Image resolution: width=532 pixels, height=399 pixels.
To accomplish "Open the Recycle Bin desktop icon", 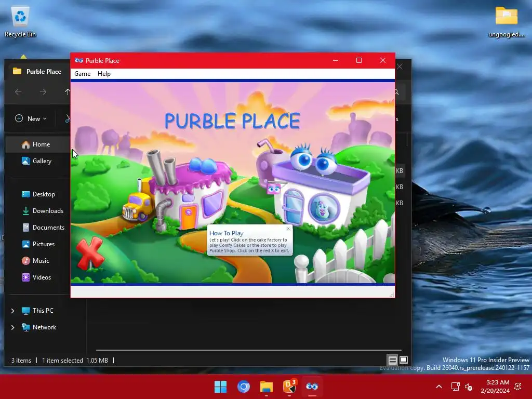I will 20,22.
